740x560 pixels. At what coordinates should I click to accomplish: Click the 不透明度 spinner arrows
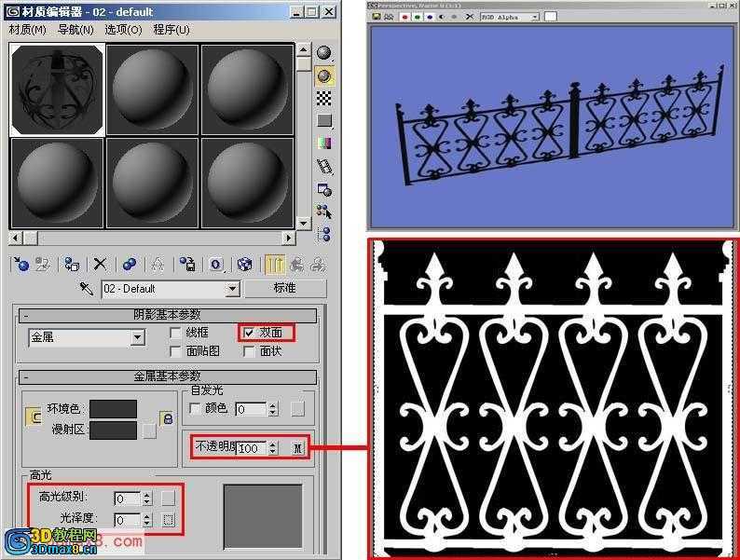pyautogui.click(x=273, y=447)
